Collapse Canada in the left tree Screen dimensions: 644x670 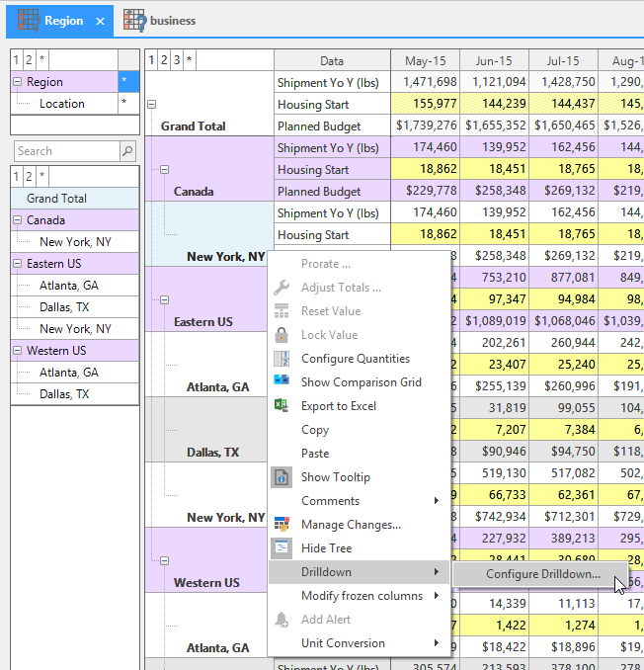tap(18, 220)
